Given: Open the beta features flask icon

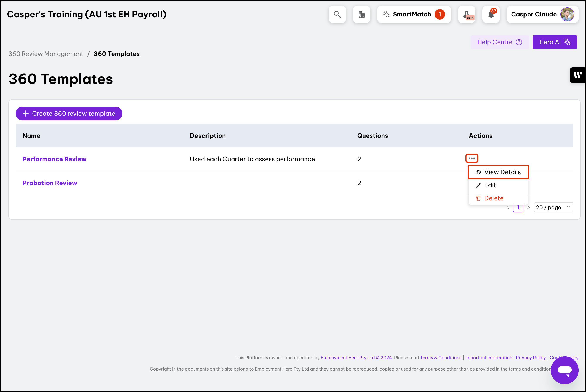Looking at the screenshot, I should 467,15.
